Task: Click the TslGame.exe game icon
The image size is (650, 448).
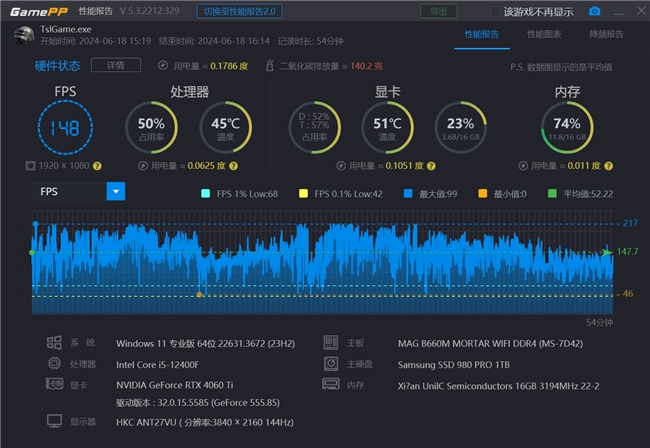Action: (x=24, y=36)
